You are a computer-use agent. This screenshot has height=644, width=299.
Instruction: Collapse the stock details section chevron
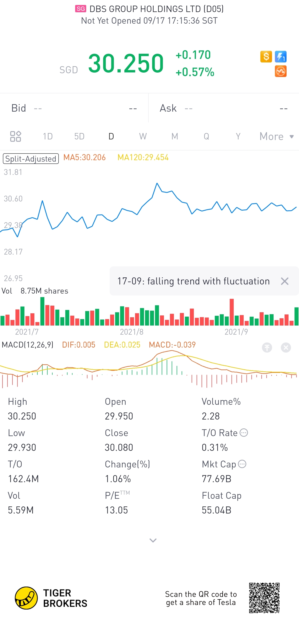click(153, 540)
